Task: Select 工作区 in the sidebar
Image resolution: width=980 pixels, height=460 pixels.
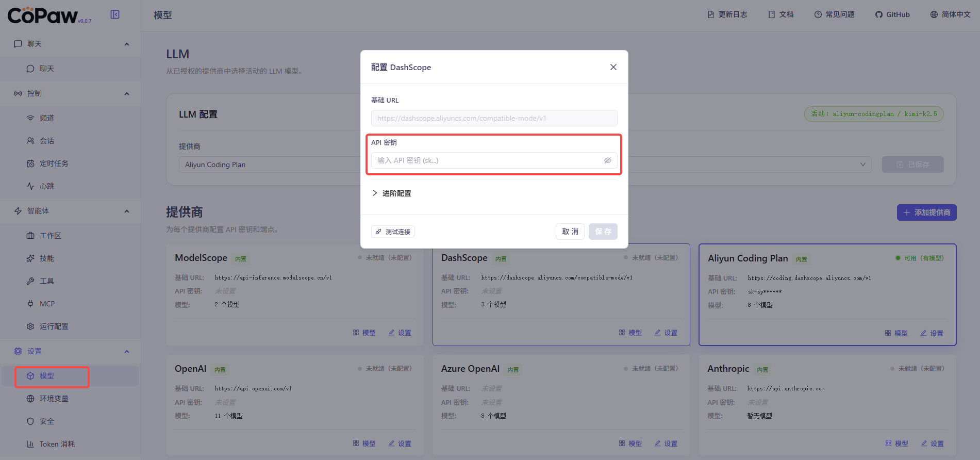Action: (x=70, y=236)
